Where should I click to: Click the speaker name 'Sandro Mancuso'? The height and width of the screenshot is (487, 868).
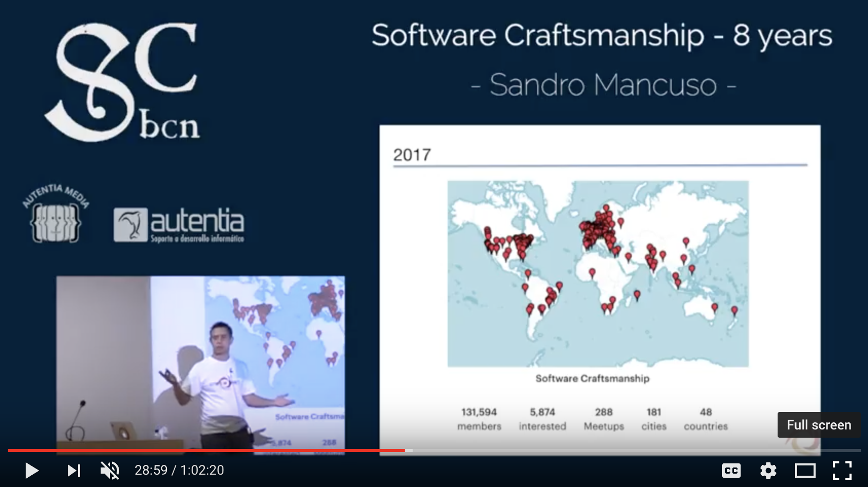pyautogui.click(x=603, y=85)
